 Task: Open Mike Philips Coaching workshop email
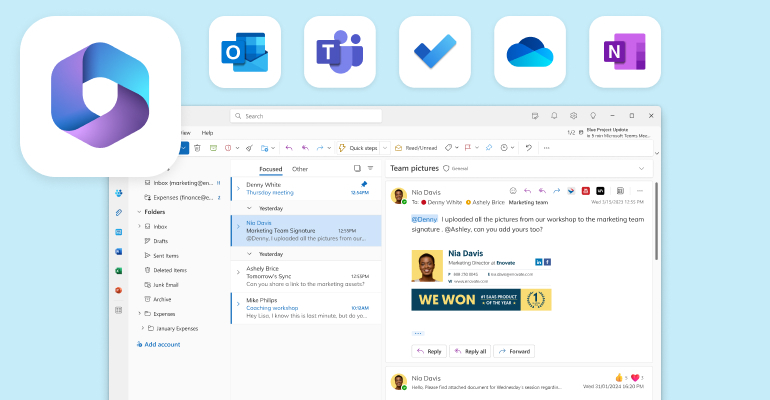(306, 308)
